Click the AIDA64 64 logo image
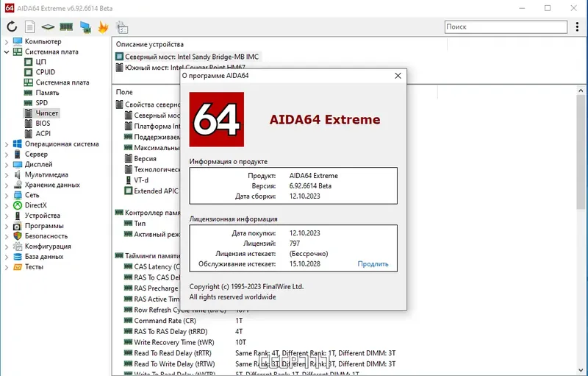588x376 pixels. pos(216,119)
